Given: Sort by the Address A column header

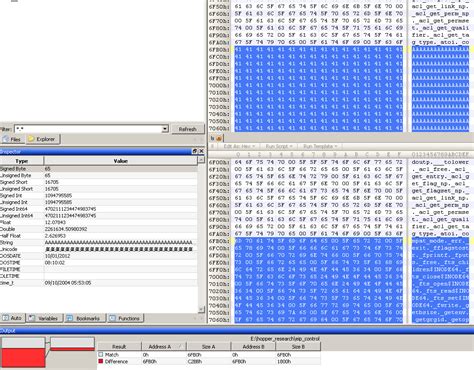Looking at the screenshot, I should pos(163,347).
